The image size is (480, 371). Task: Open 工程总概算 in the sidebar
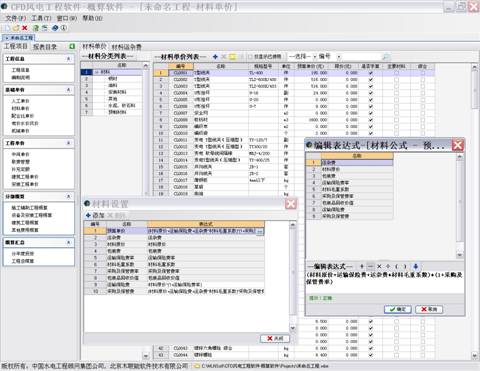click(23, 261)
